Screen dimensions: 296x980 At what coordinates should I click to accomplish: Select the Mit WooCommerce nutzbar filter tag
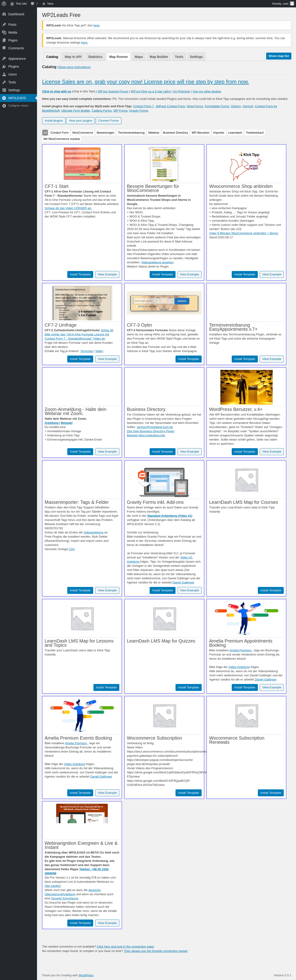(62, 139)
